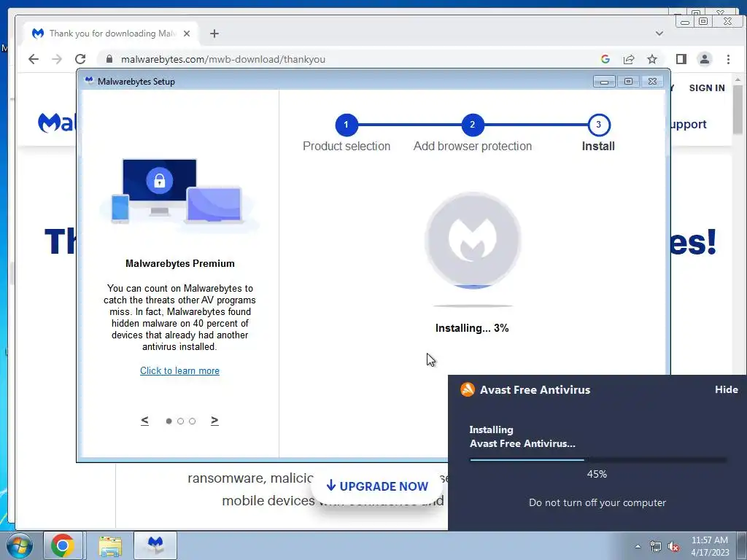Open a new tab with plus button
Image resolution: width=747 pixels, height=560 pixels.
(x=214, y=34)
